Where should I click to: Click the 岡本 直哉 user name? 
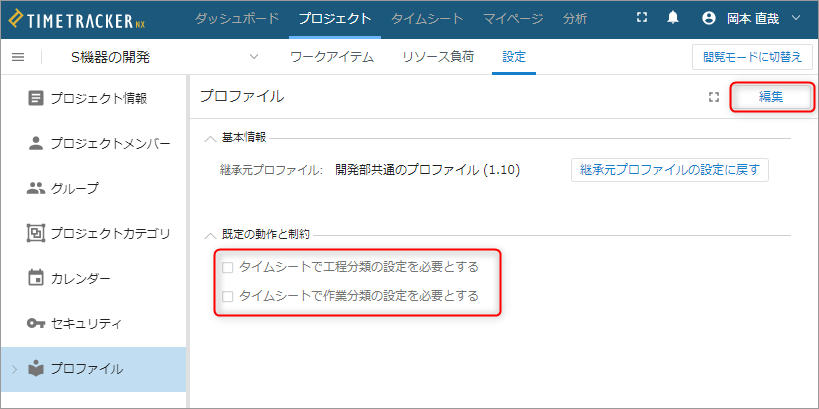point(753,19)
